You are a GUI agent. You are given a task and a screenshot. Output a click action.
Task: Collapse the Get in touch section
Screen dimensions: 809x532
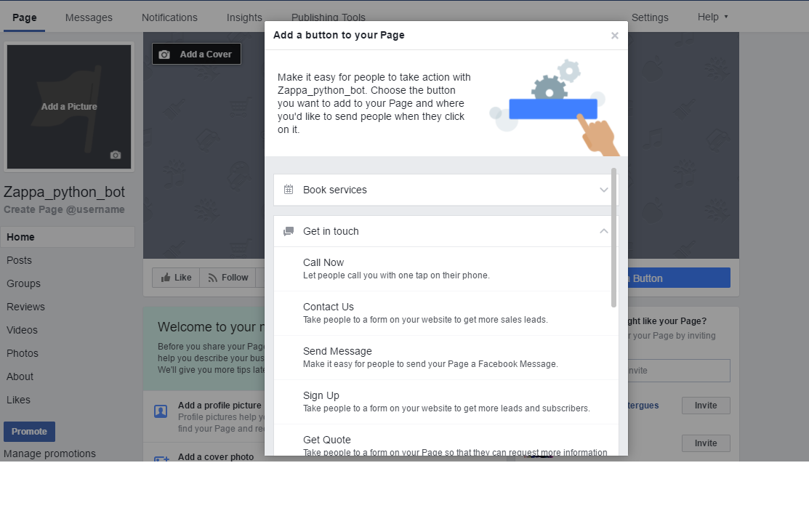603,231
